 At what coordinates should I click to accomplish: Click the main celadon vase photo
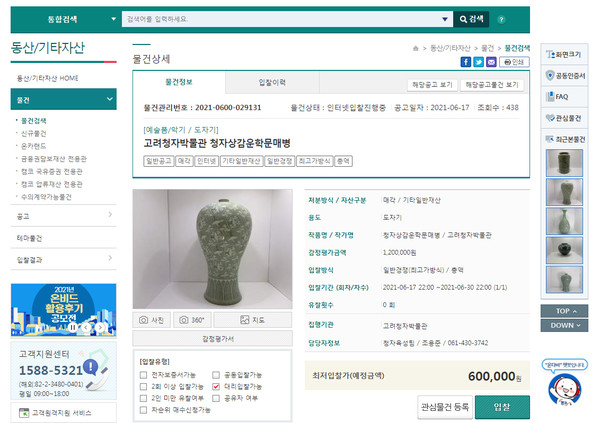[213, 249]
